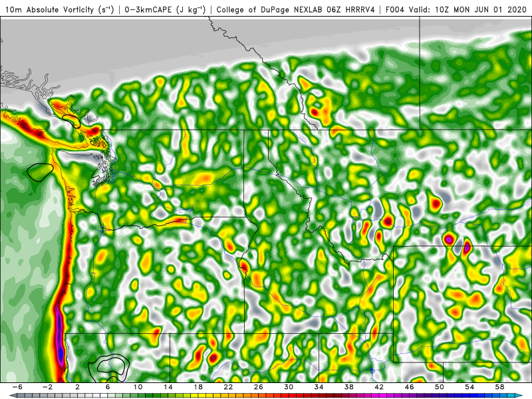The height and width of the screenshot is (399, 532).
Task: Click the '38' colorbar tick label
Action: (348, 387)
